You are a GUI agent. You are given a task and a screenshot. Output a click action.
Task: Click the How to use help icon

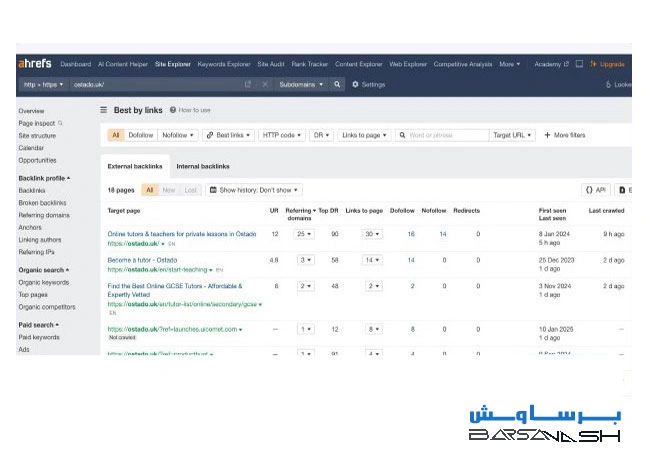pos(171,110)
